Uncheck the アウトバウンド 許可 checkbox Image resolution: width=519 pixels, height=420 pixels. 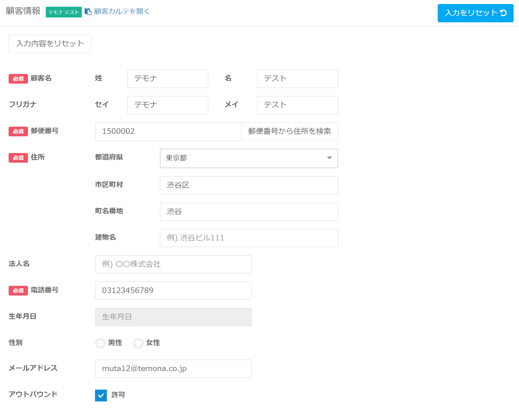pyautogui.click(x=101, y=395)
